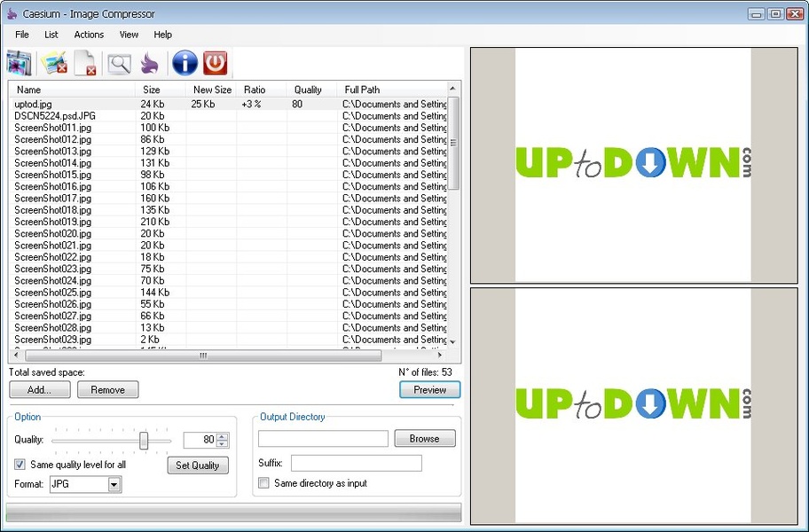Image resolution: width=809 pixels, height=532 pixels.
Task: Select ScreenShot012.jpg in the list
Action: point(229,139)
